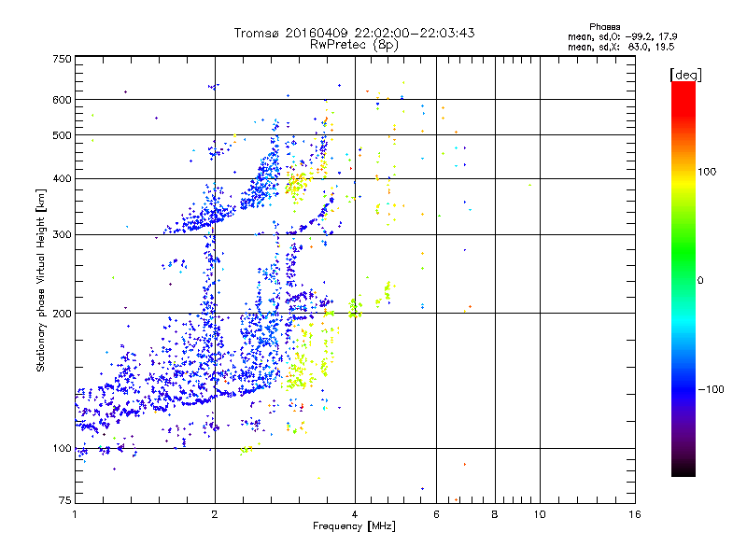Click the colorbar label '-100'
This screenshot has width=747, height=560.
pos(711,389)
